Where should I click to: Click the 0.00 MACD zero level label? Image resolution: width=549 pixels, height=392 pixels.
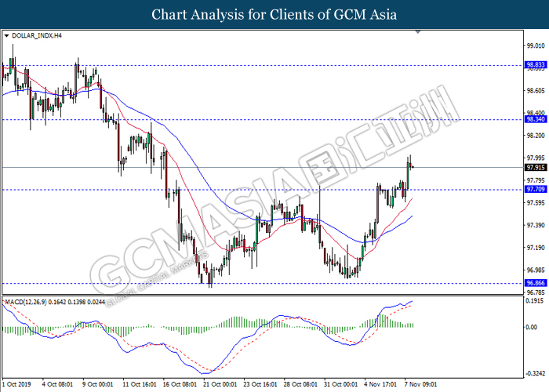[532, 327]
